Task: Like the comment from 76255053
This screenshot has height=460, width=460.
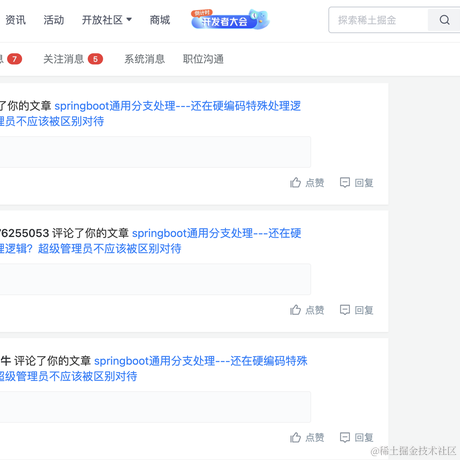Action: click(x=307, y=310)
